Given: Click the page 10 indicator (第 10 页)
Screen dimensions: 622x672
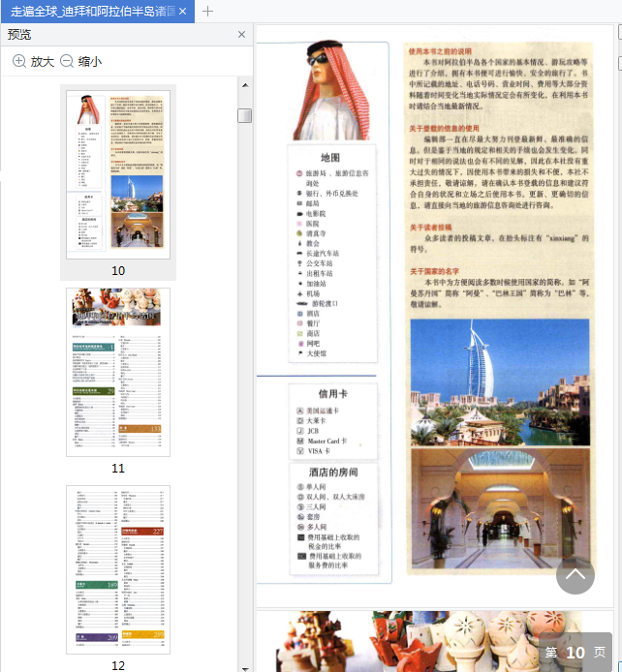Looking at the screenshot, I should click(575, 653).
